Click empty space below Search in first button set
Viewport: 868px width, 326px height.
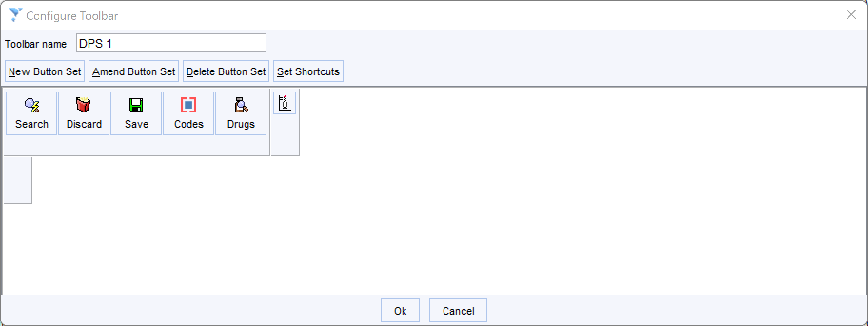[x=31, y=145]
